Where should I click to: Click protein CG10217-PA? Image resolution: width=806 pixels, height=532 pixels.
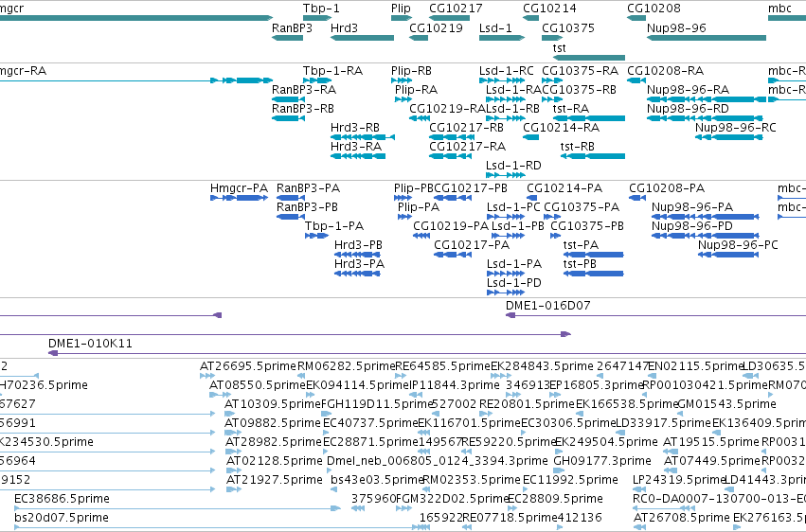pos(453,255)
